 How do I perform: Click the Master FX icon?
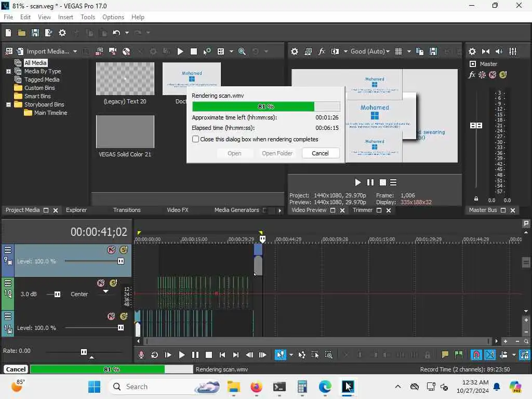click(x=472, y=75)
